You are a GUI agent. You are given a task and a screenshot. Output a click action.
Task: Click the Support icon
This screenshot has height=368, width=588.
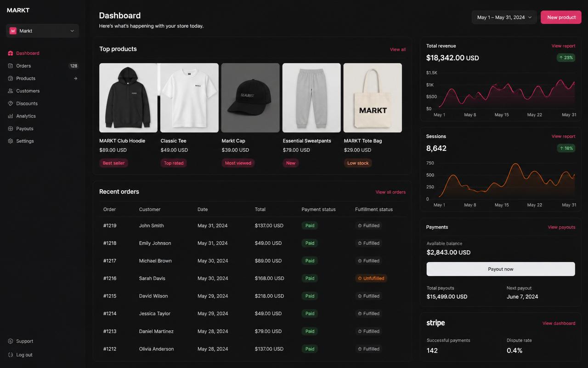point(11,341)
